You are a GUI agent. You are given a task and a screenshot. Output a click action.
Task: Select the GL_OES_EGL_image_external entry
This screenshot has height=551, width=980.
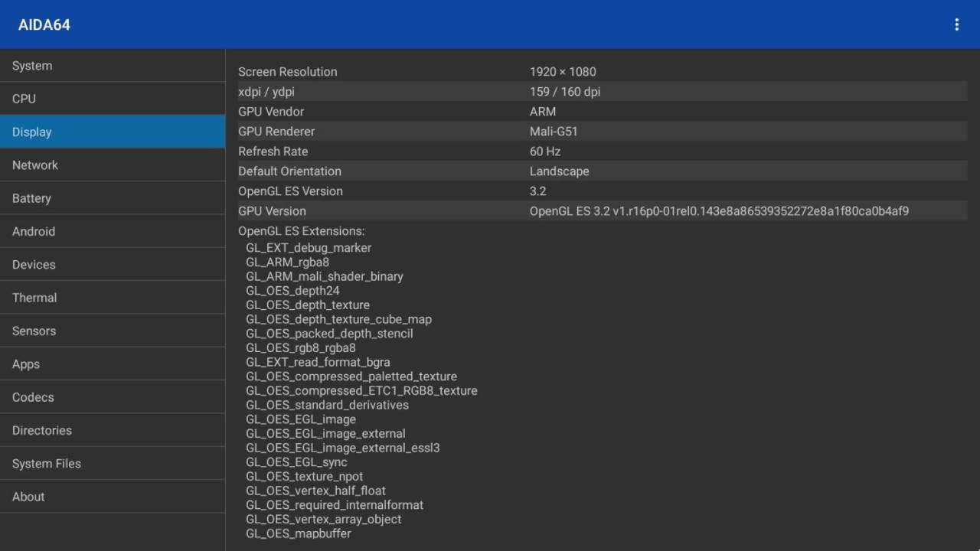pos(325,433)
